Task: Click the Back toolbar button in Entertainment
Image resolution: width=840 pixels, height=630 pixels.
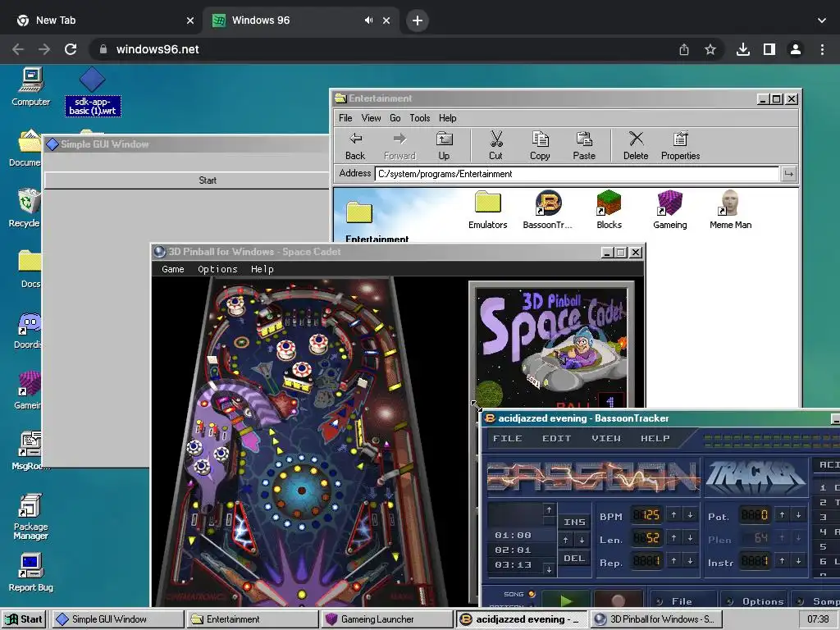Action: coord(355,146)
